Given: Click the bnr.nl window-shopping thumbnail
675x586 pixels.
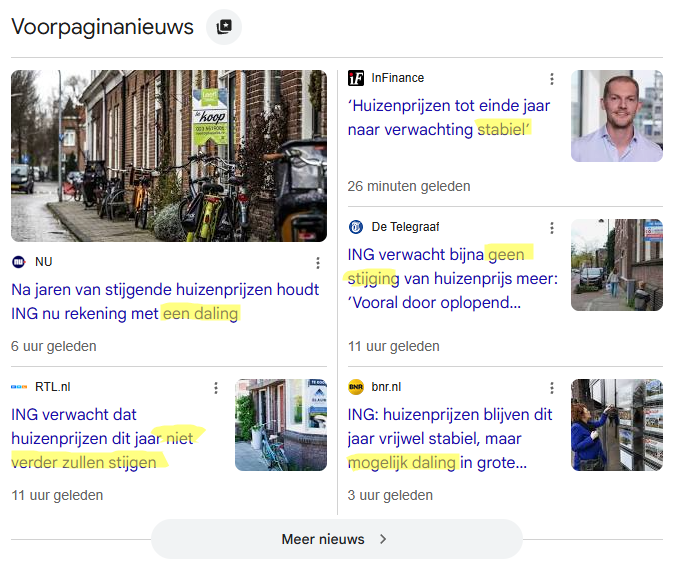Looking at the screenshot, I should click(x=616, y=425).
